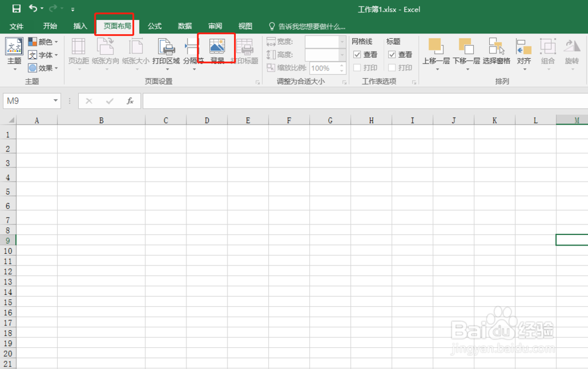Open the File (文件) tab
Viewport: 588px width, 369px height.
16,26
